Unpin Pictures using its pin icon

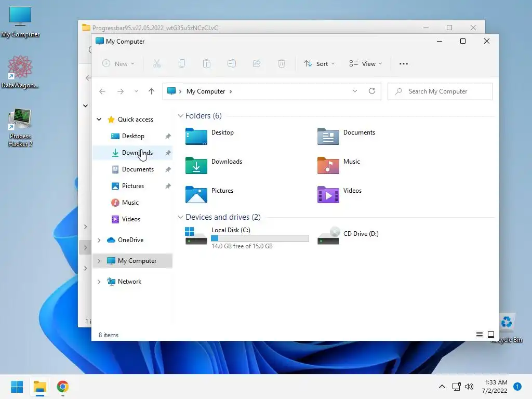168,186
